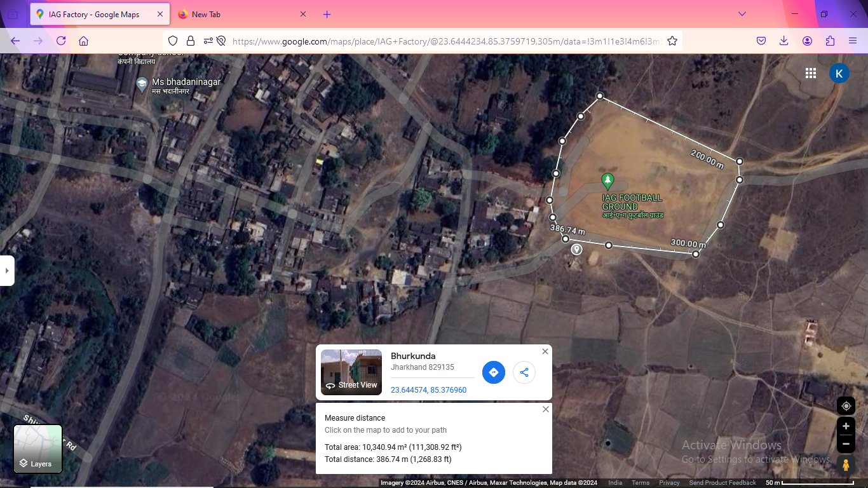Viewport: 868px width, 488px height.
Task: Click the 300.00 m measurement label
Action: coord(688,243)
